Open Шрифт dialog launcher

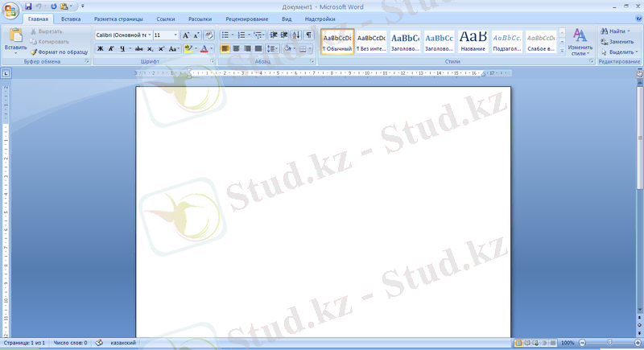click(212, 61)
